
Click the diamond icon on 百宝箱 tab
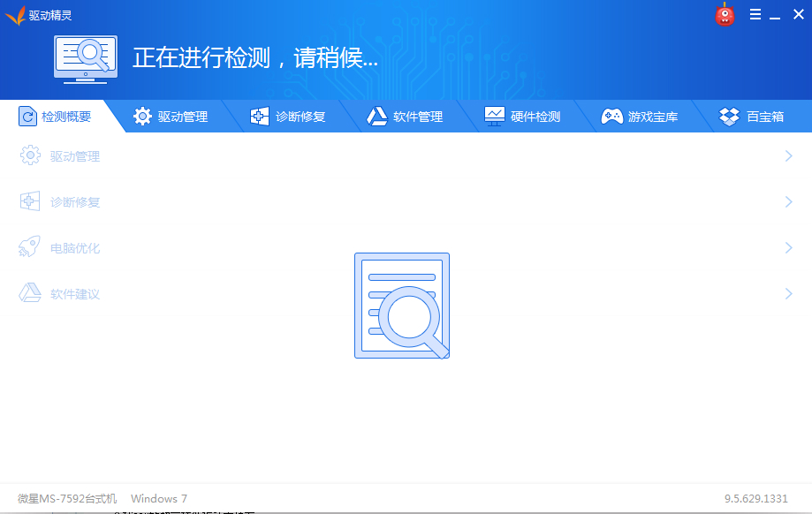tap(728, 116)
